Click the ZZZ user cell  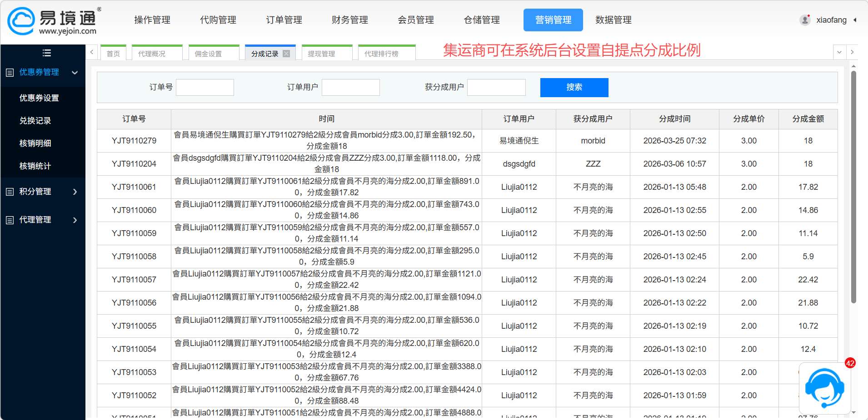pyautogui.click(x=593, y=164)
